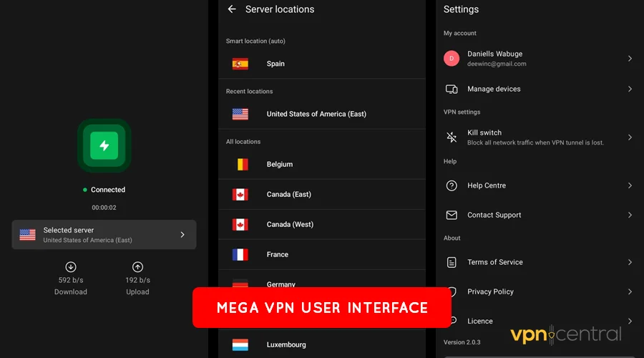This screenshot has height=358, width=644.
Task: Open Help Centre
Action: point(539,185)
